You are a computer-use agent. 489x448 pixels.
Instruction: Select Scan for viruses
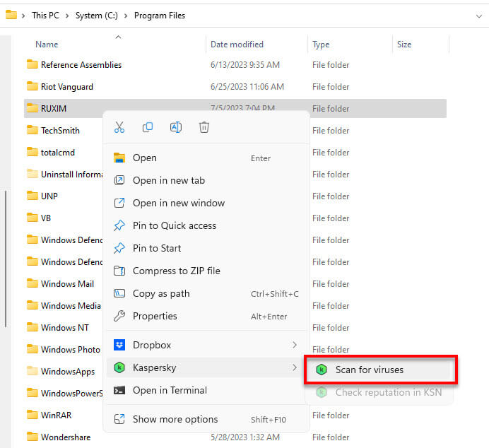[369, 370]
